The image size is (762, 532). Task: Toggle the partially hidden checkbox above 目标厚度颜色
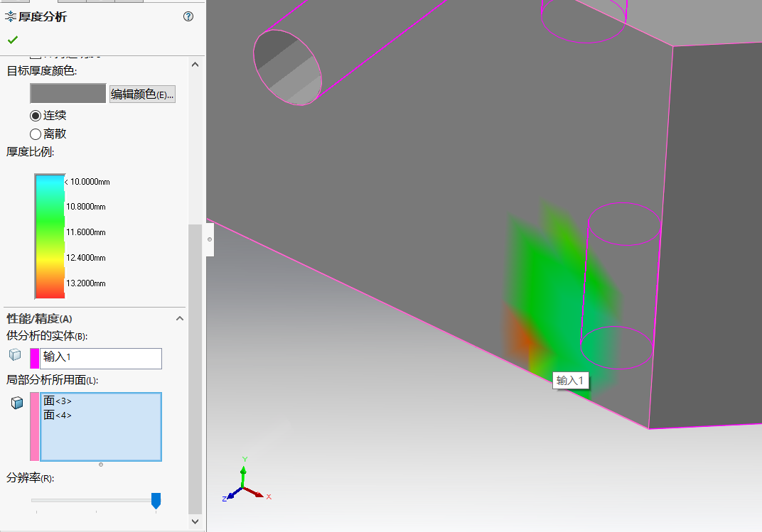(x=35, y=55)
